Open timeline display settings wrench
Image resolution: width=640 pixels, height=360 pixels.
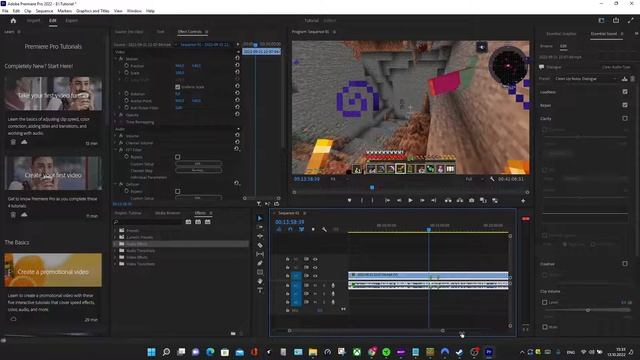click(x=324, y=229)
